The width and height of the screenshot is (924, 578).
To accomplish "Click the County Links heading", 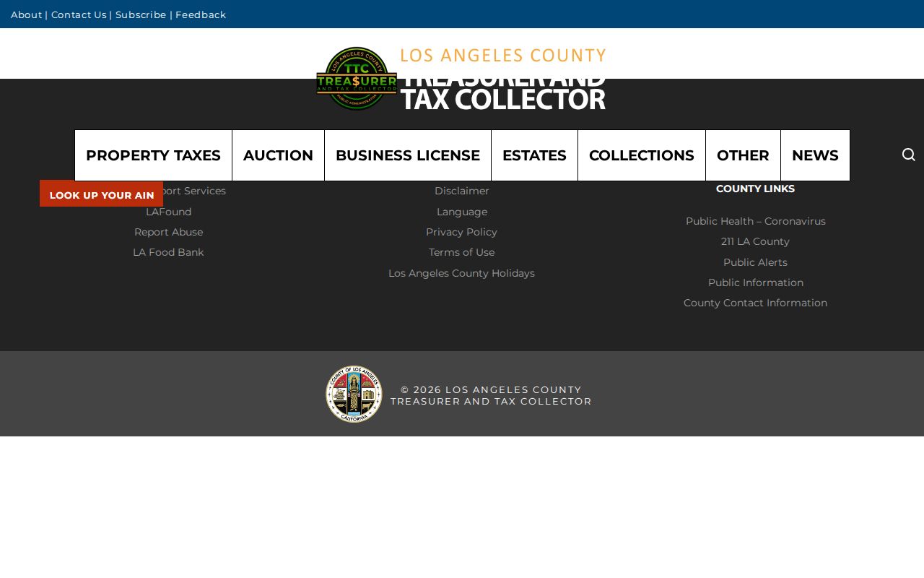I will pos(756,189).
